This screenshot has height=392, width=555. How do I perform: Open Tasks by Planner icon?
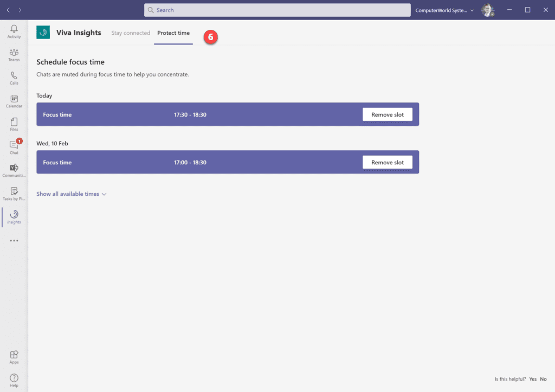(14, 194)
